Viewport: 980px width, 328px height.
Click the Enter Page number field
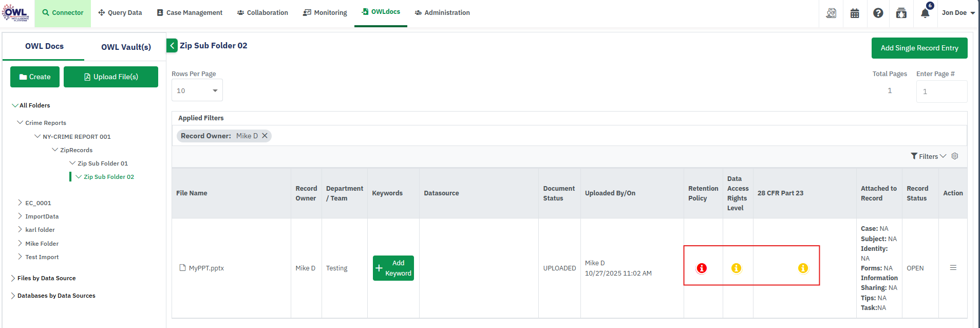click(941, 92)
